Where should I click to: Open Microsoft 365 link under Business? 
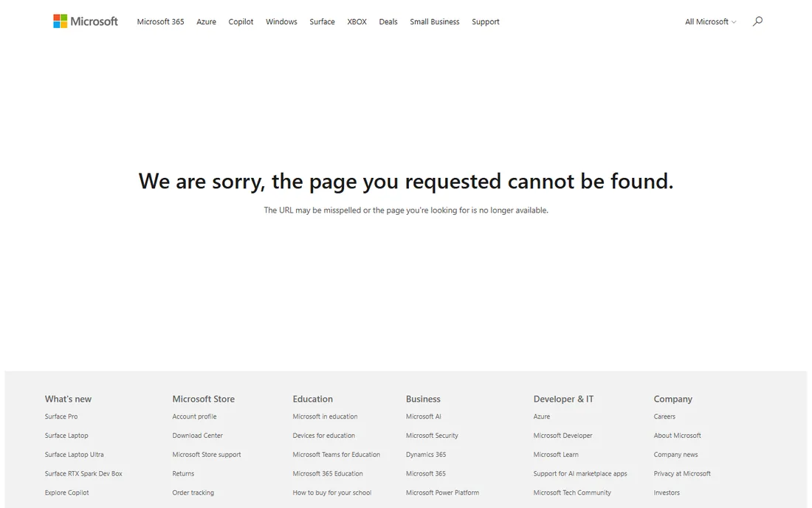tap(426, 473)
